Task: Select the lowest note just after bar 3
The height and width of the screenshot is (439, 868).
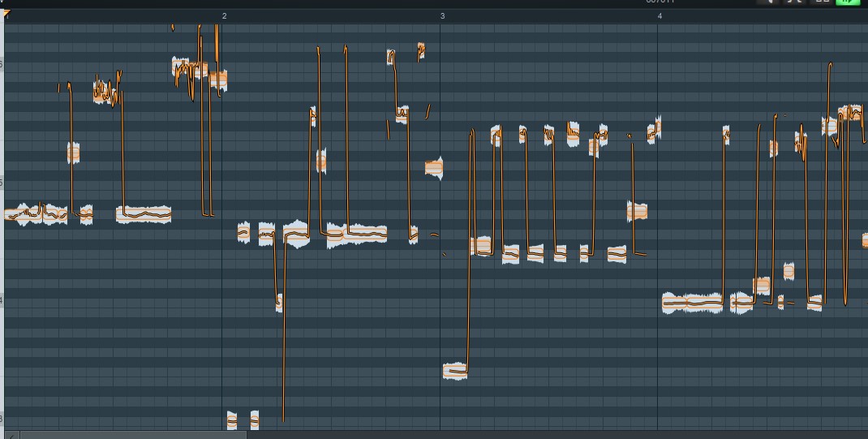Action: pyautogui.click(x=455, y=371)
